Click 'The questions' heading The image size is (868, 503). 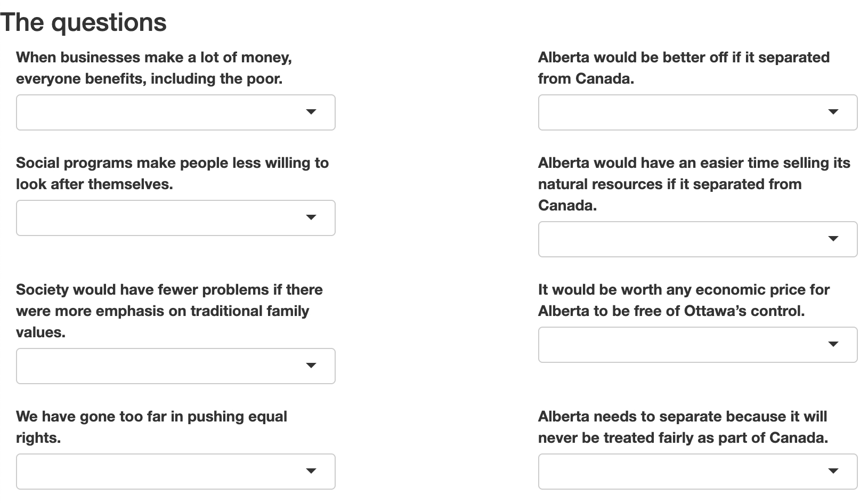click(x=84, y=22)
